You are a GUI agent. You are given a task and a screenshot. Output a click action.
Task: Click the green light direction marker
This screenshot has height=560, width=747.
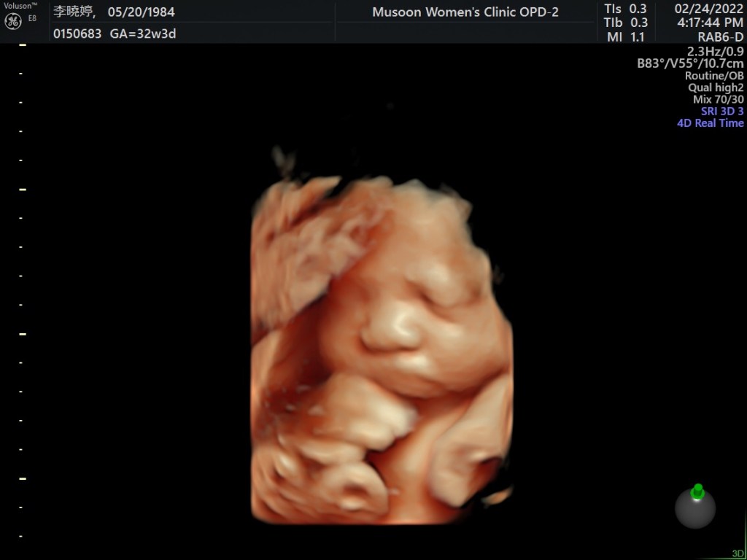click(697, 491)
